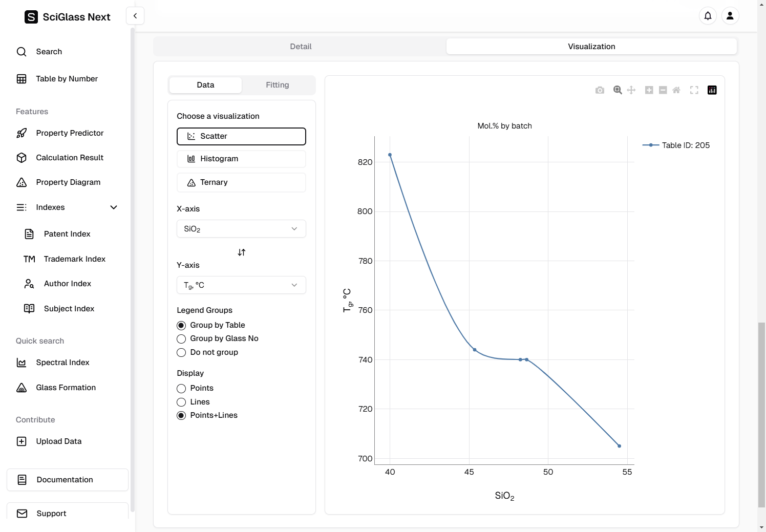Download plot as PNG camera icon
766x532 pixels.
pos(600,90)
